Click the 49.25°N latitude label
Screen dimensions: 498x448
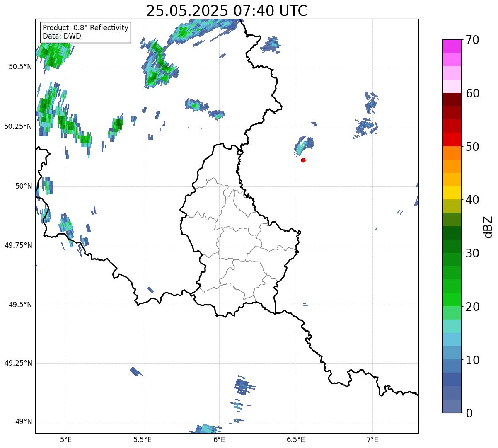point(18,363)
